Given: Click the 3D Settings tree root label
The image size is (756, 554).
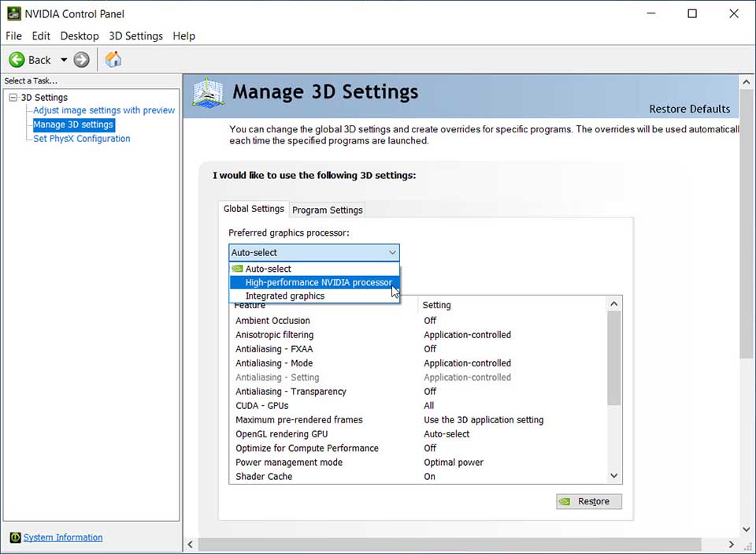Looking at the screenshot, I should point(44,98).
